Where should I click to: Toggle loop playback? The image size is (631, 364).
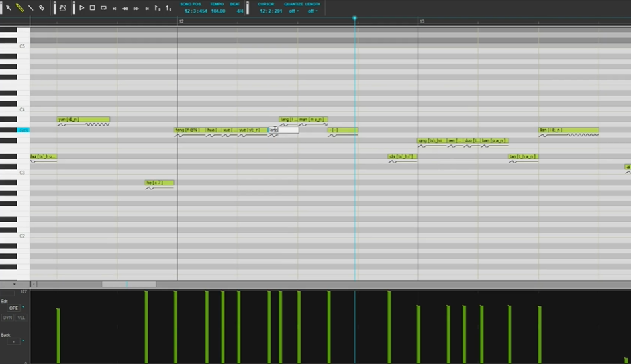click(103, 8)
